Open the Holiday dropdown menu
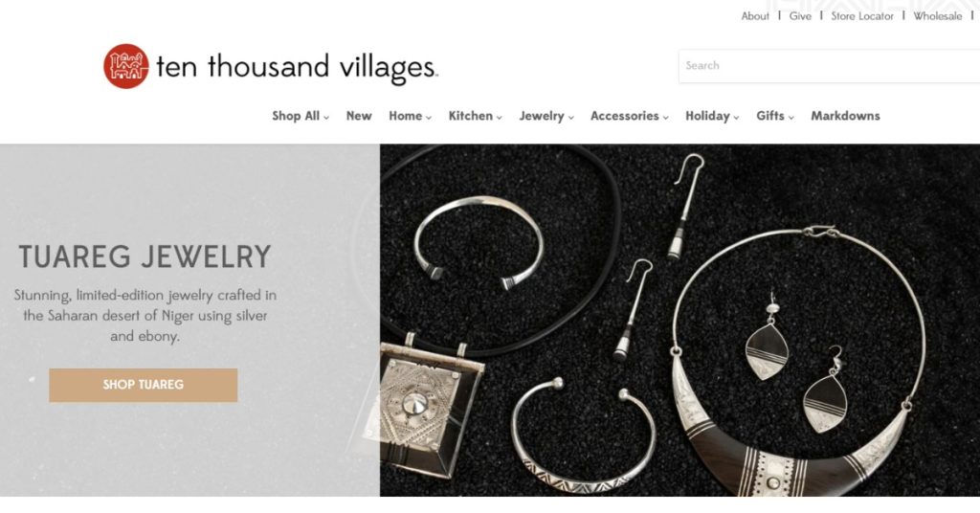The width and height of the screenshot is (980, 513). [x=712, y=116]
